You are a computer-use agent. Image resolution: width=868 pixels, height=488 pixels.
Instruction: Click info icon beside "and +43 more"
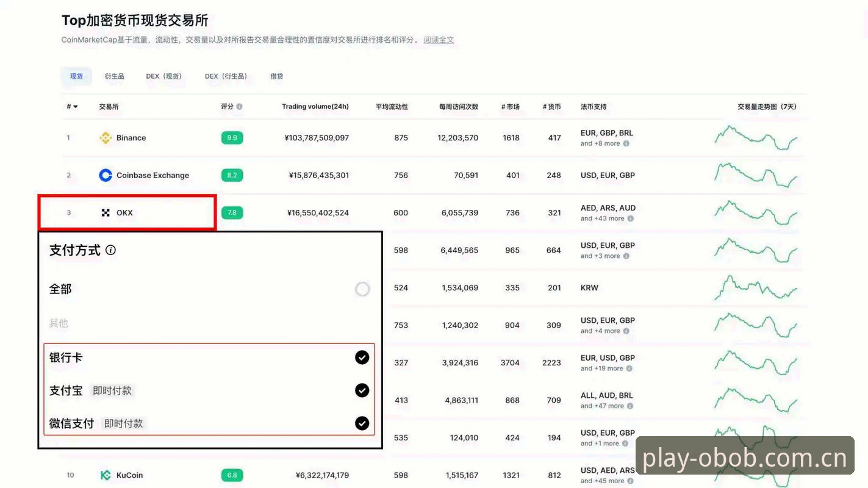(631, 218)
